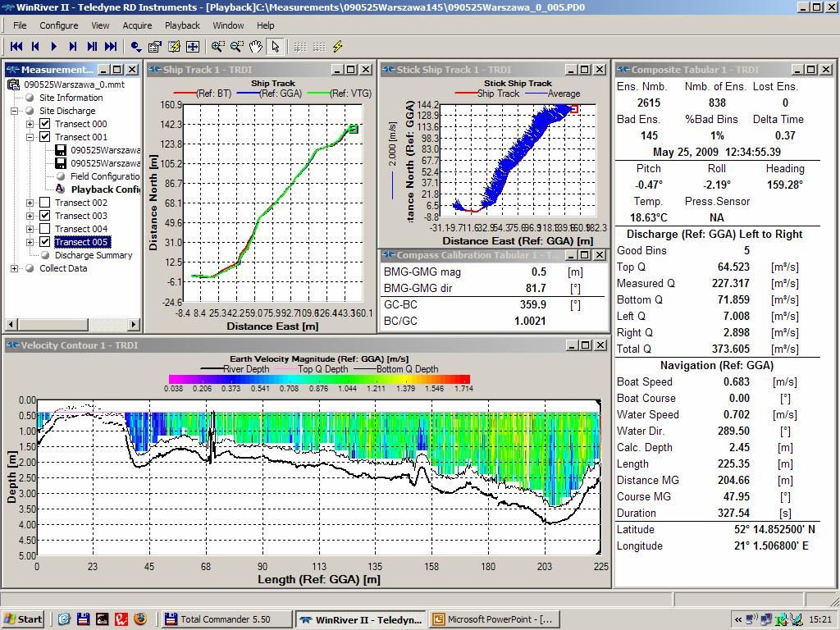Click the notepad with lightning toolbar icon
This screenshot has height=630, width=840.
(x=174, y=47)
